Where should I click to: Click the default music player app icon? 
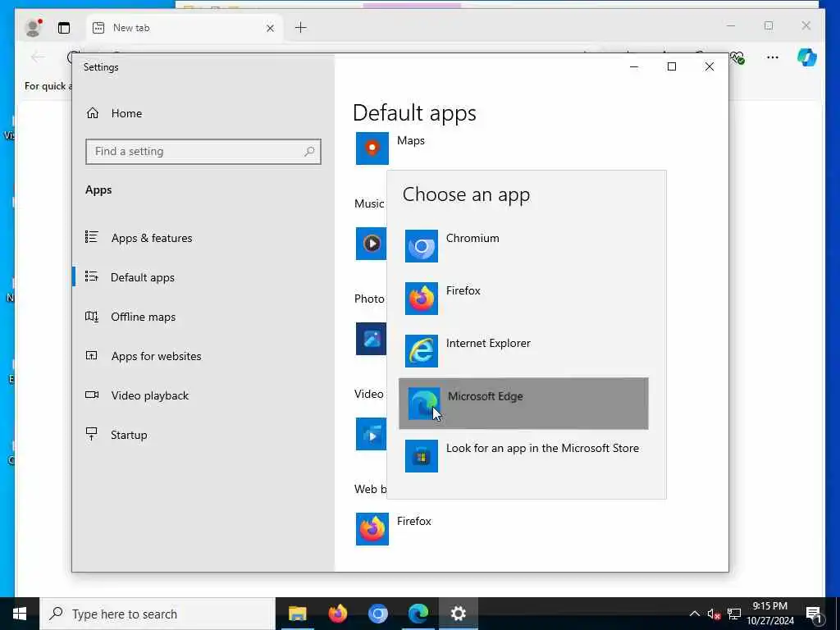(x=371, y=244)
